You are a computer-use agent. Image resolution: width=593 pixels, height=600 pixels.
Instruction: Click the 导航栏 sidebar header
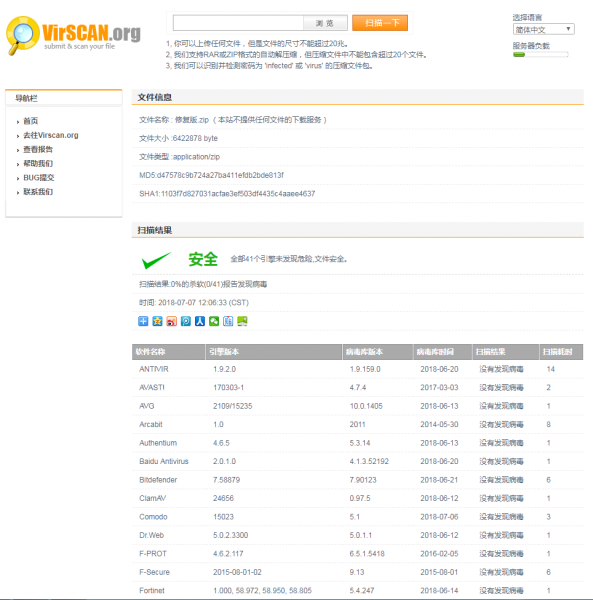[64, 98]
